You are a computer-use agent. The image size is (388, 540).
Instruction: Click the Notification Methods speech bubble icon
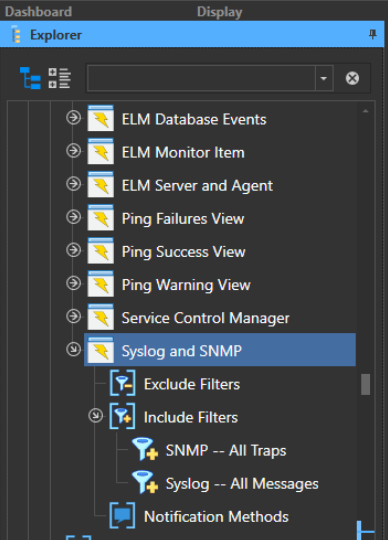click(x=123, y=515)
